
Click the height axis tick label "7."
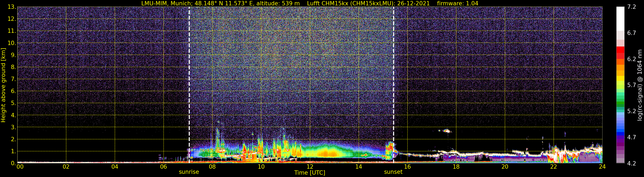13,79
